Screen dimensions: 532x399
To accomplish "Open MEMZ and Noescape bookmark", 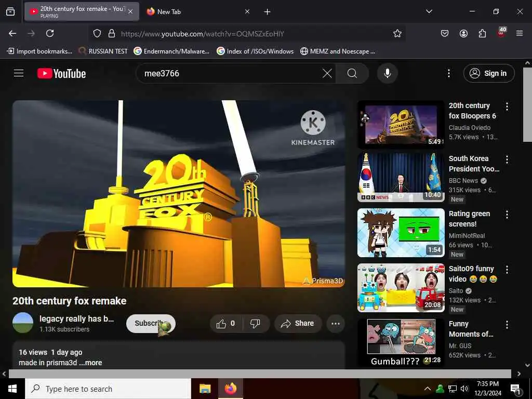I will tap(338, 51).
